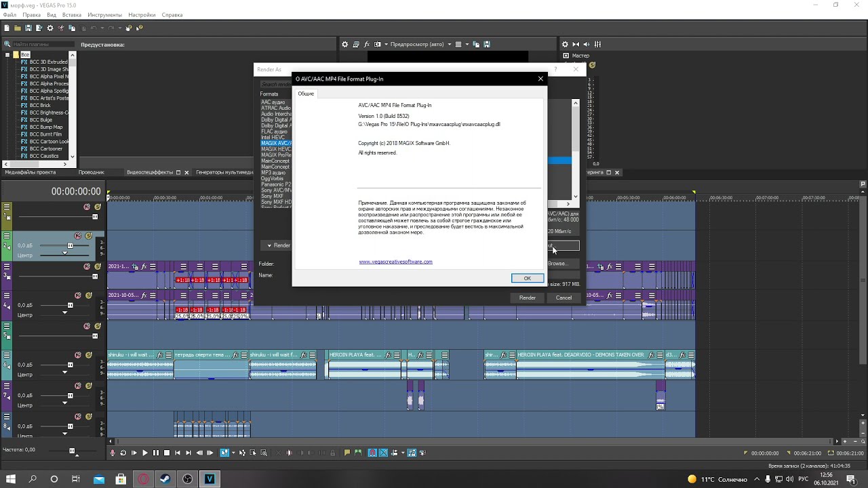This screenshot has height=488, width=868.
Task: Click the New project icon in the toolbar
Action: (7, 28)
